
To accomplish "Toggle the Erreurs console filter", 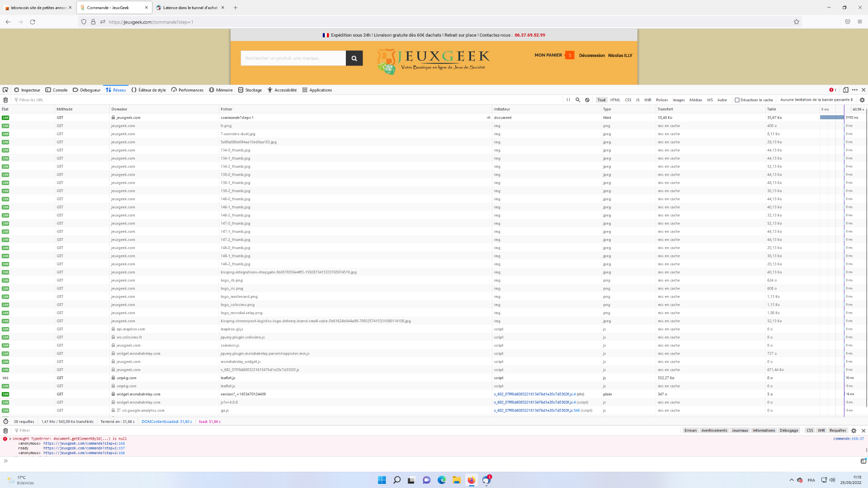I will (690, 431).
